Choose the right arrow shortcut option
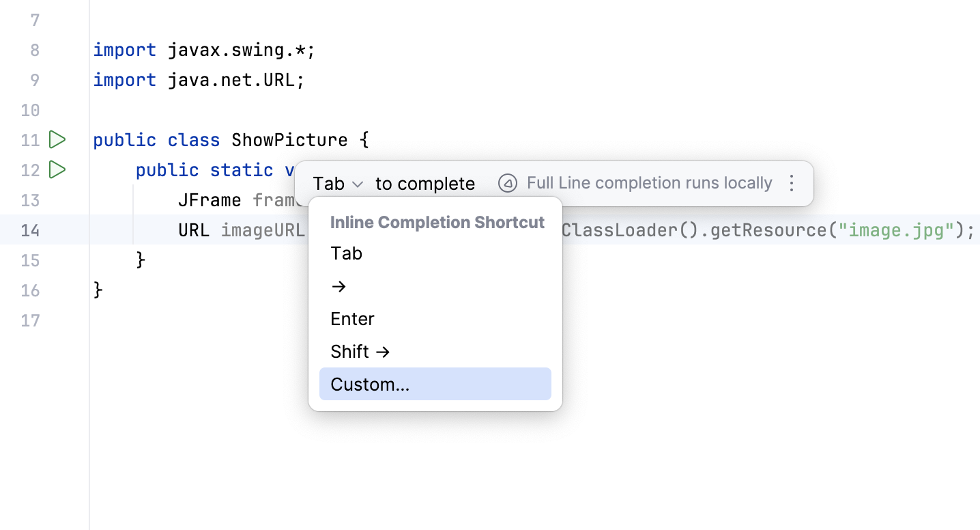Viewport: 980px width, 530px height. pos(338,285)
